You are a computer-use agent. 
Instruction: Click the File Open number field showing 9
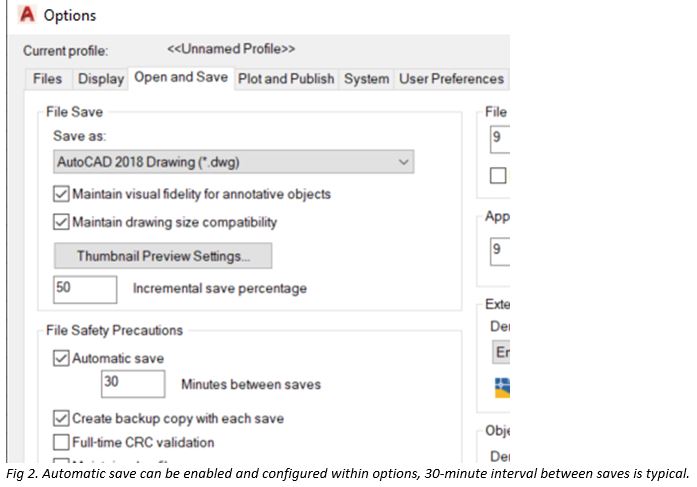tap(500, 139)
